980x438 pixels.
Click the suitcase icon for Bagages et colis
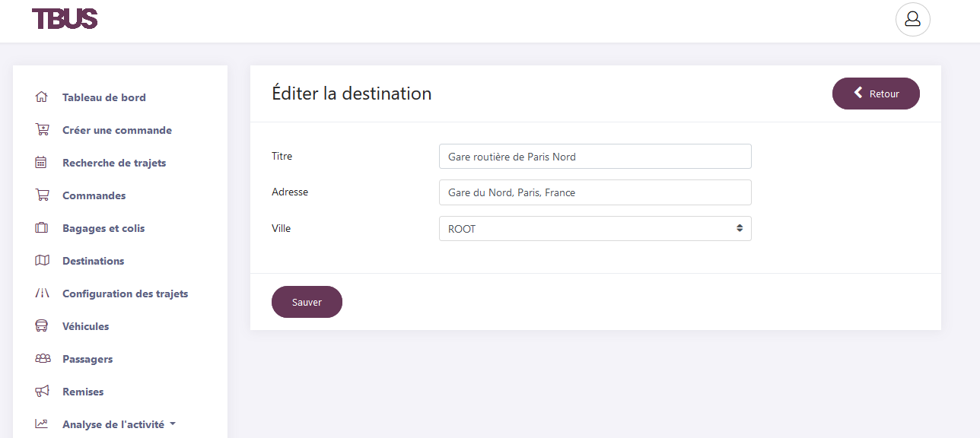[x=43, y=227]
